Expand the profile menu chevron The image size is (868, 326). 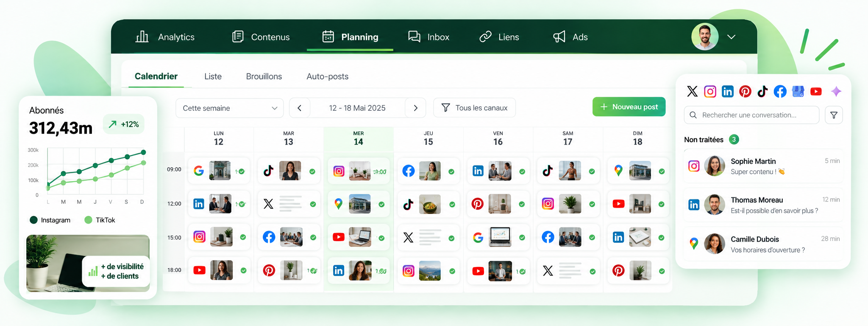pos(731,37)
